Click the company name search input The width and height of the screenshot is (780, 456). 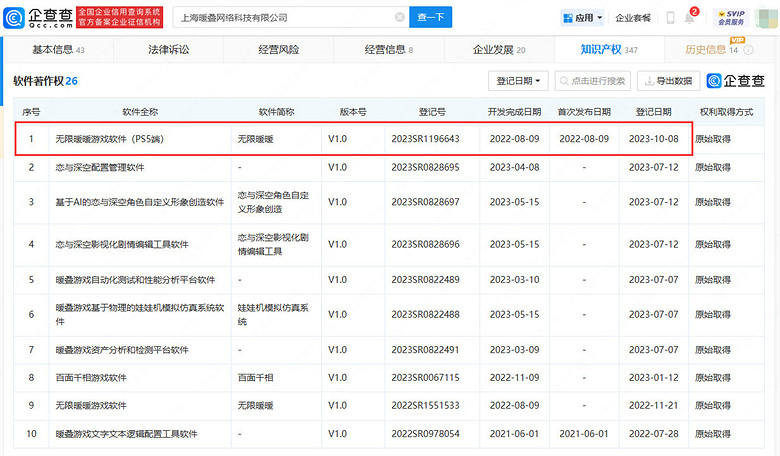[280, 17]
